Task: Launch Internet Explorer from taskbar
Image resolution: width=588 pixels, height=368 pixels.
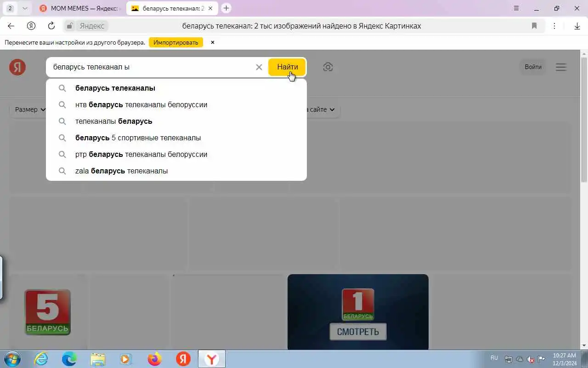Action: pyautogui.click(x=41, y=359)
